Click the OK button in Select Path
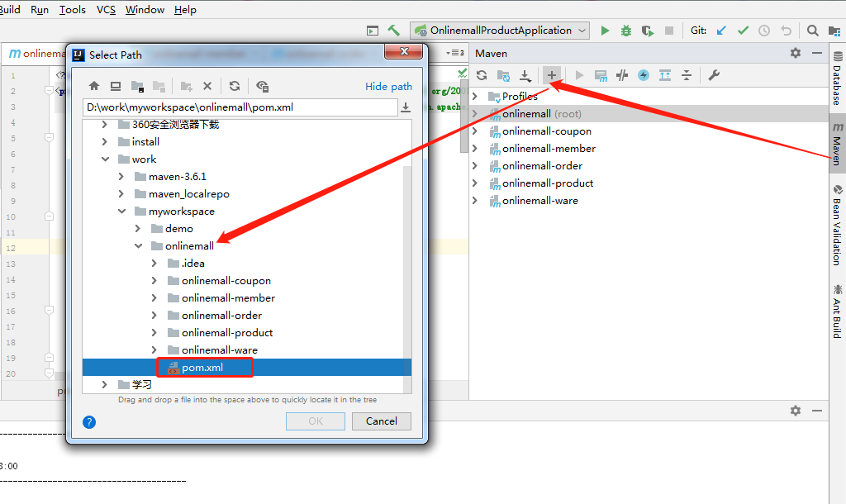846x504 pixels. click(x=316, y=421)
